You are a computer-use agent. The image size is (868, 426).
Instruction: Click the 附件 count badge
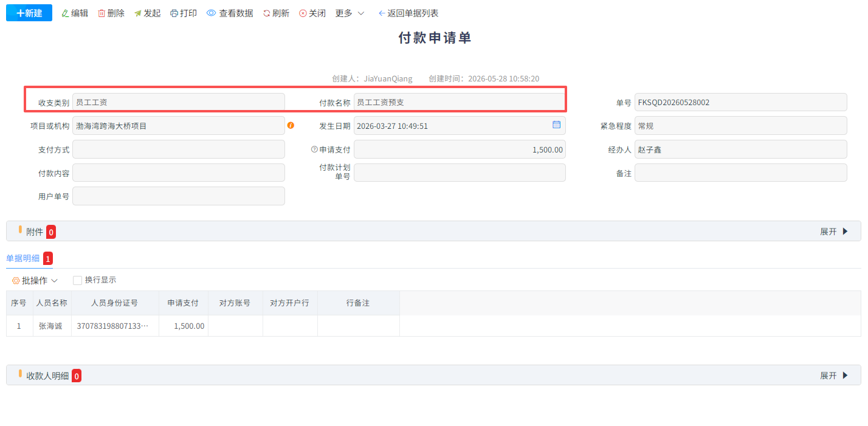pos(51,232)
